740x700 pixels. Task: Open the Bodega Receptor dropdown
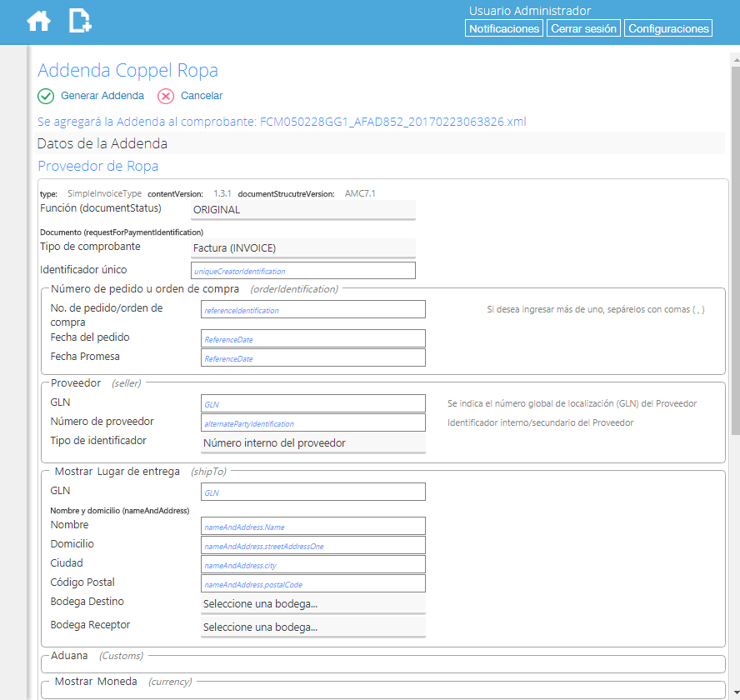point(312,627)
